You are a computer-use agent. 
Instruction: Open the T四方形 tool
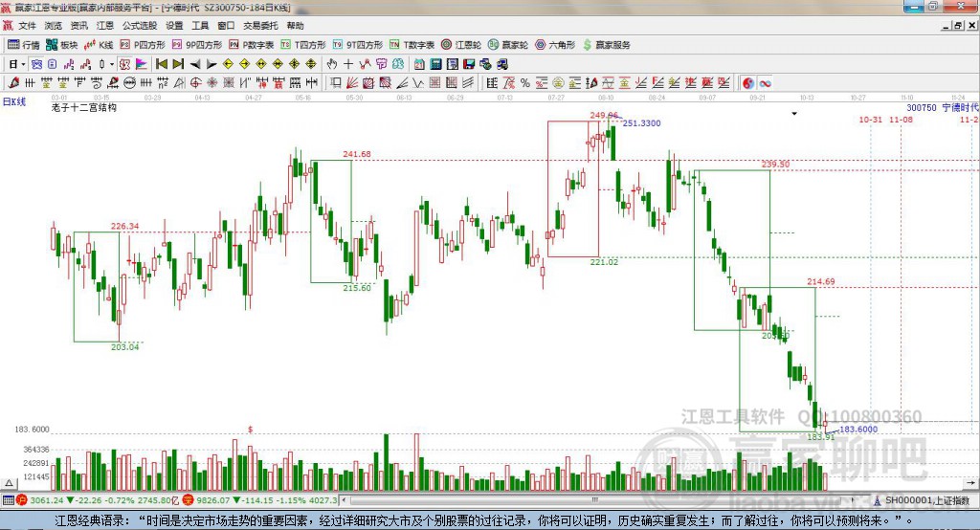click(x=303, y=45)
